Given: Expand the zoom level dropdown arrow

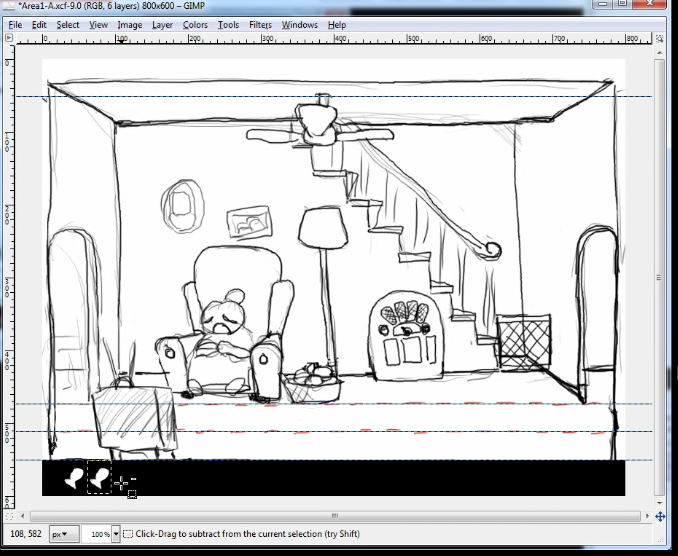Looking at the screenshot, I should click(115, 534).
